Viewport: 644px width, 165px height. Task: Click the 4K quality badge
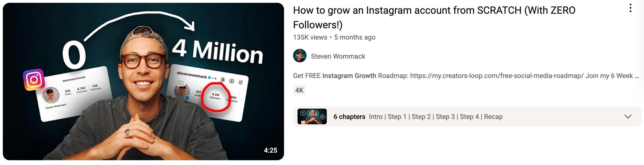[x=299, y=90]
